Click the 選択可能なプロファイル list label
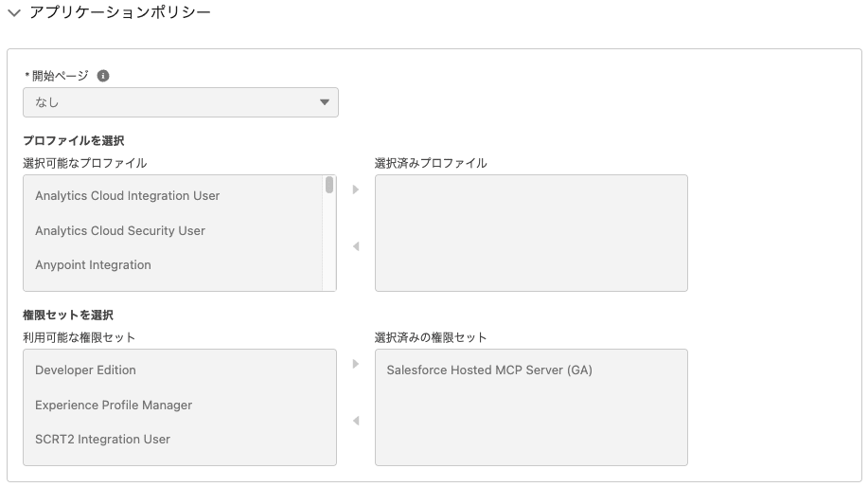 pyautogui.click(x=85, y=163)
